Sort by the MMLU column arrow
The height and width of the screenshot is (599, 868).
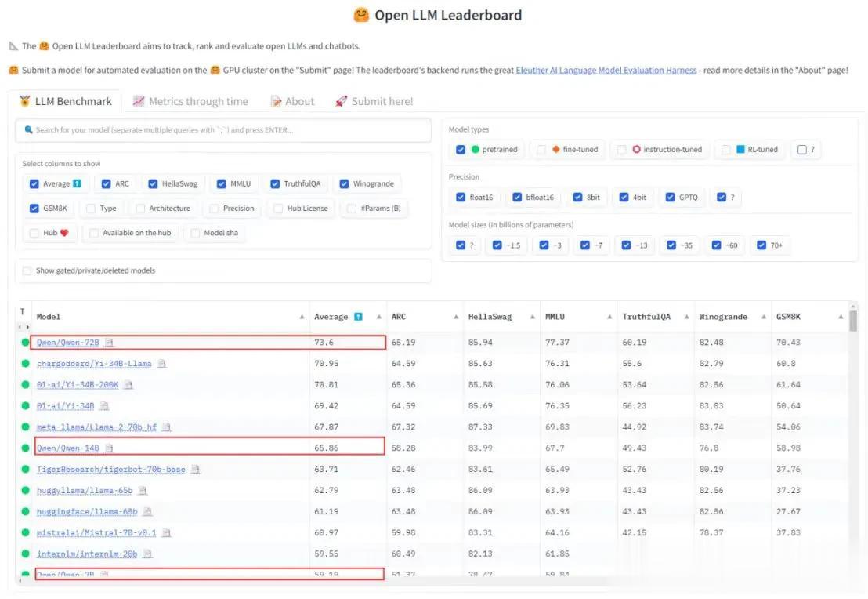(609, 317)
